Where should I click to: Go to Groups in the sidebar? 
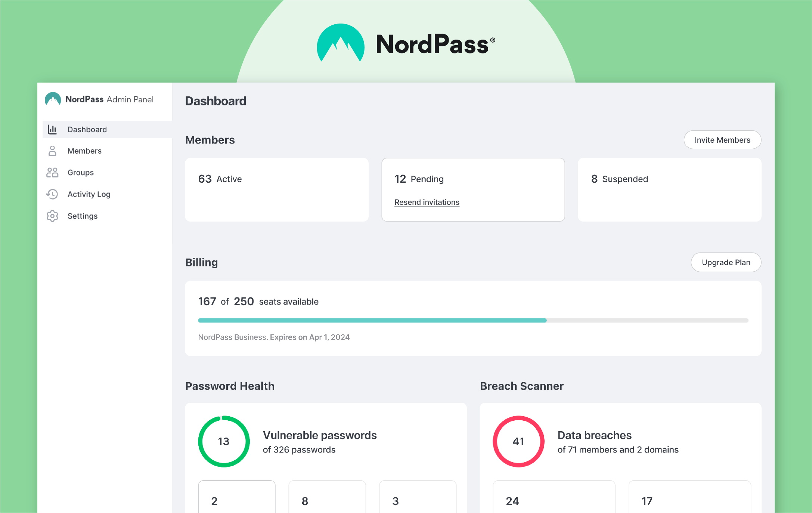coord(107,173)
